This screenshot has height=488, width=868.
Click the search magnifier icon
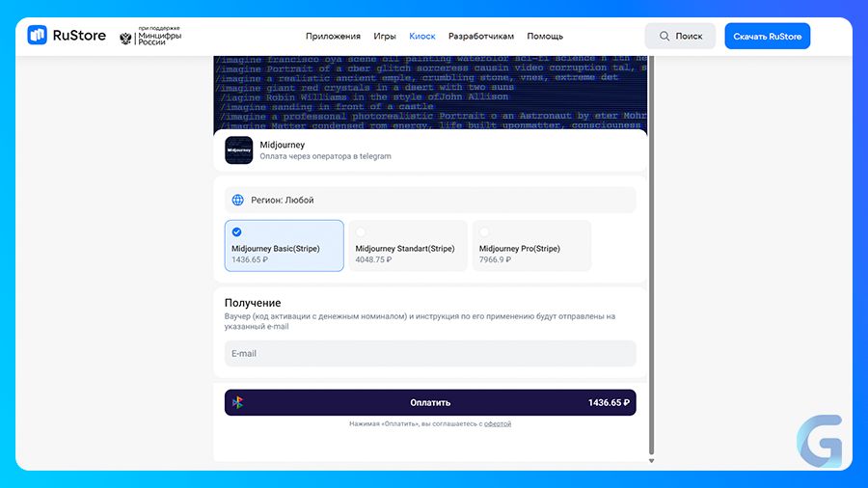(x=665, y=36)
